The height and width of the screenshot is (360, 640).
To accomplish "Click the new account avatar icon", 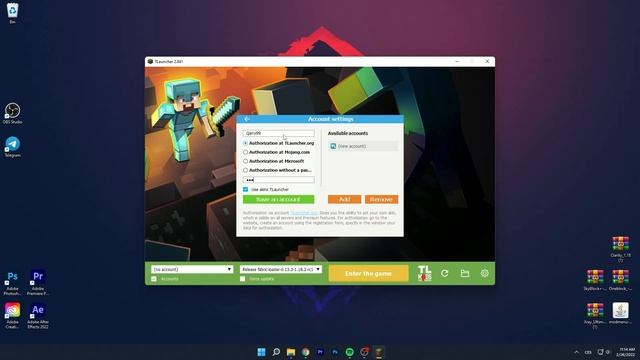I will (x=333, y=146).
